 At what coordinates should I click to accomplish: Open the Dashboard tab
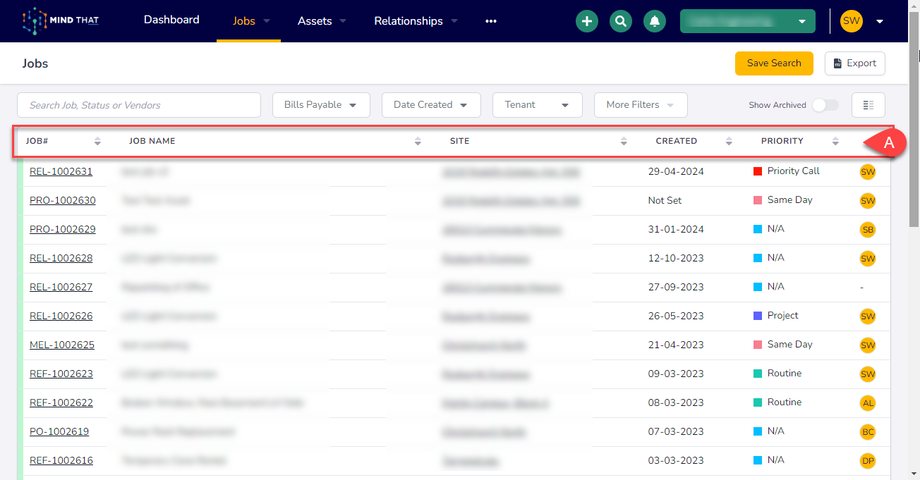point(171,20)
